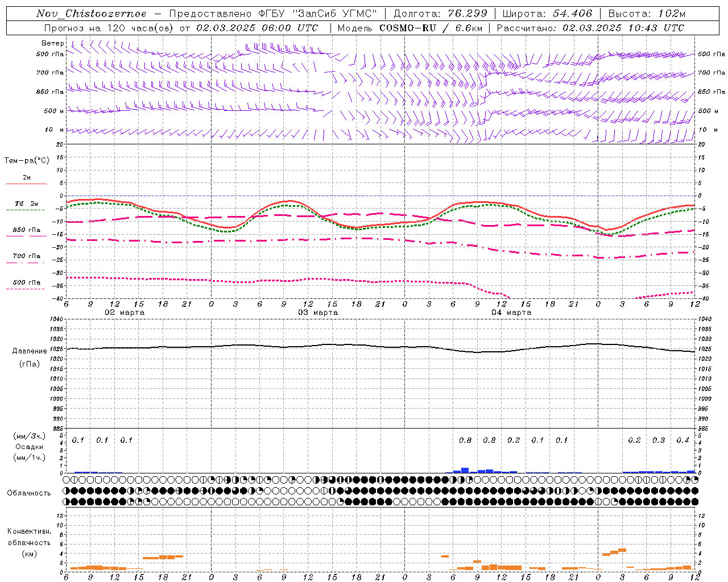Select the 'Модель COSMO-RU / 6.6км' text
728x582 pixels.
[x=410, y=28]
